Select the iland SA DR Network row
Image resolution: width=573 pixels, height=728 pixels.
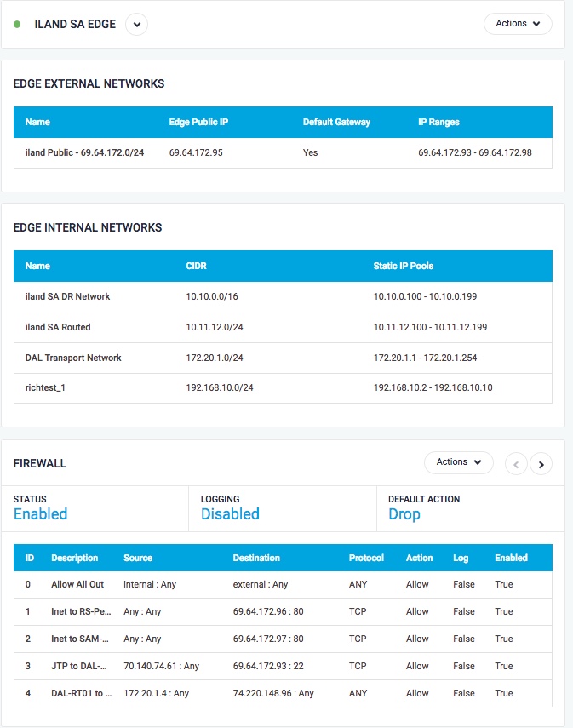tap(283, 296)
